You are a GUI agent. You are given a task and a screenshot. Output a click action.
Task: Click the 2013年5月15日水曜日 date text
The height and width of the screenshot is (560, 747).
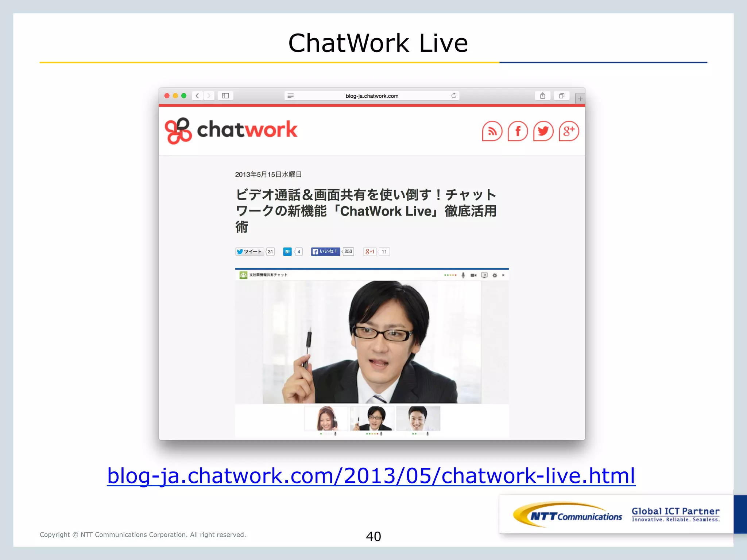(268, 175)
